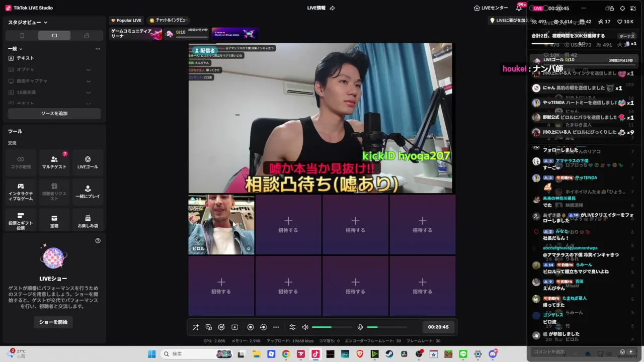
Task: Open the AI assistant hexagon icon
Action: tap(221, 327)
